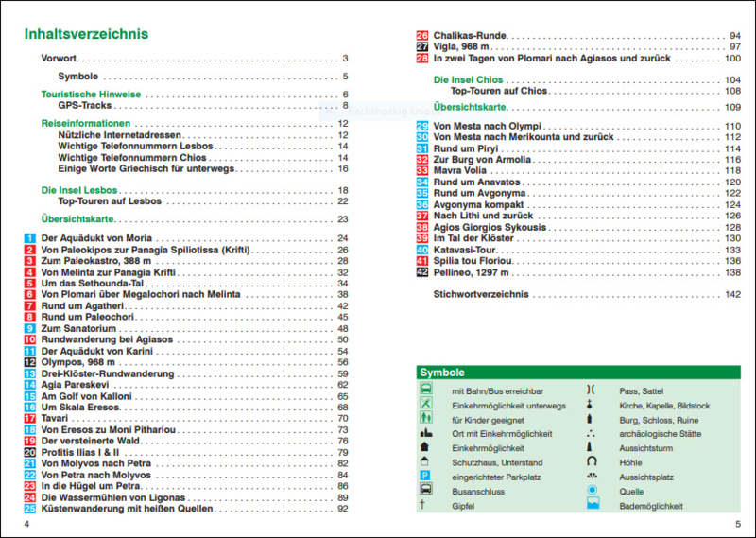Click the page number 5 at bottom right
The height and width of the screenshot is (538, 756).
pyautogui.click(x=738, y=524)
